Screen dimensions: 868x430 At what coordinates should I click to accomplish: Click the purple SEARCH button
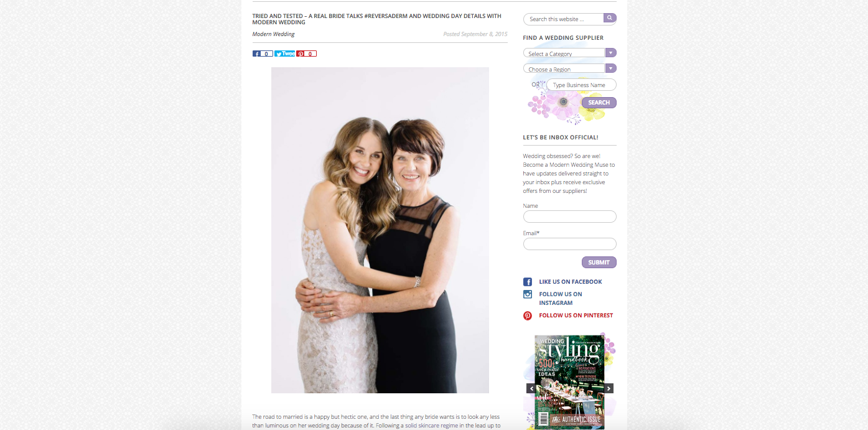tap(599, 103)
